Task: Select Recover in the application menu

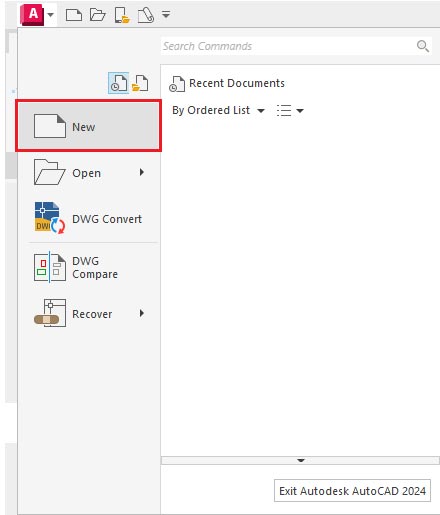Action: (89, 313)
